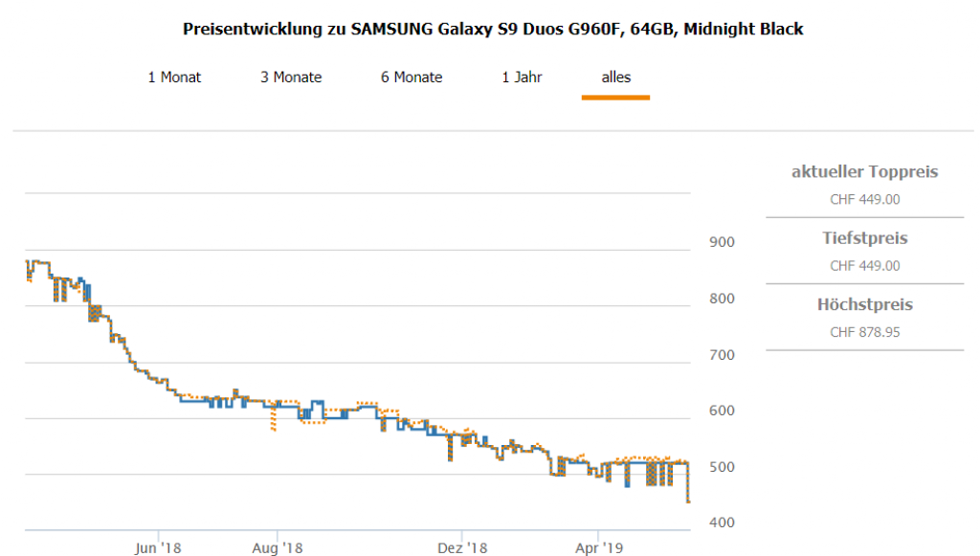Viewport: 980px width, 556px height.
Task: Show the "1 Jahr" price history
Action: [x=522, y=78]
